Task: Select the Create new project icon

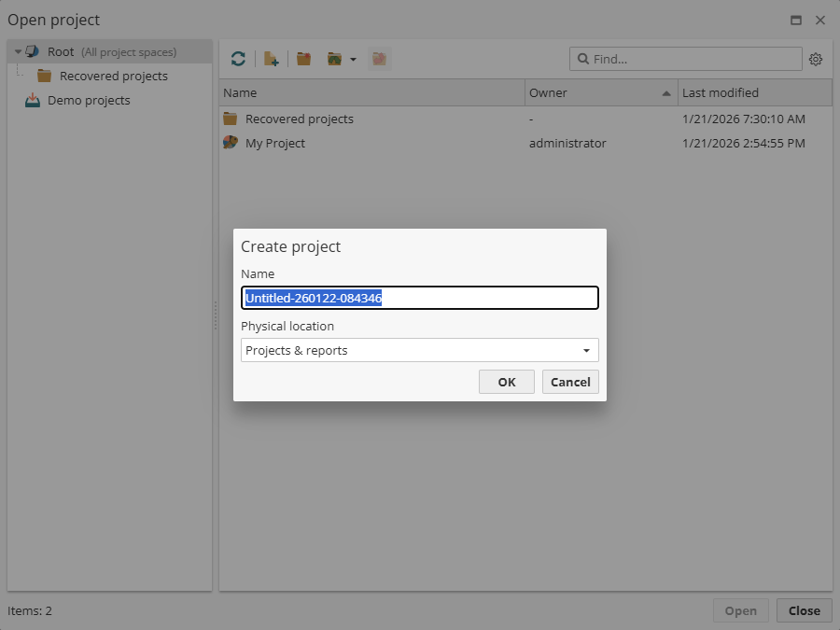Action: [271, 58]
